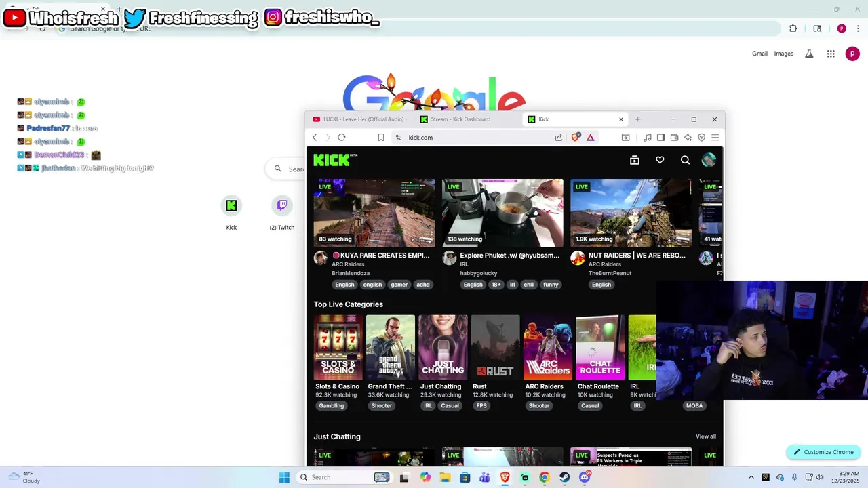This screenshot has height=488, width=868.
Task: Click the funny tag
Action: tap(551, 285)
